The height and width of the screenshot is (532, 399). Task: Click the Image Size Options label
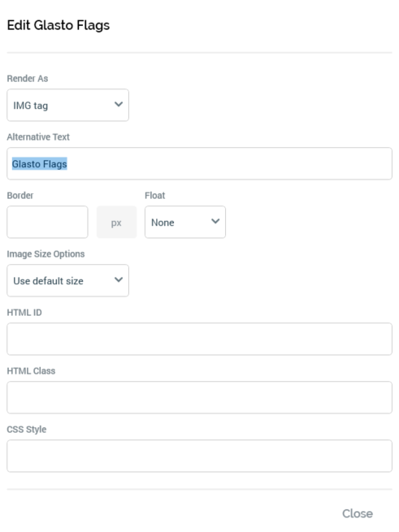point(46,253)
